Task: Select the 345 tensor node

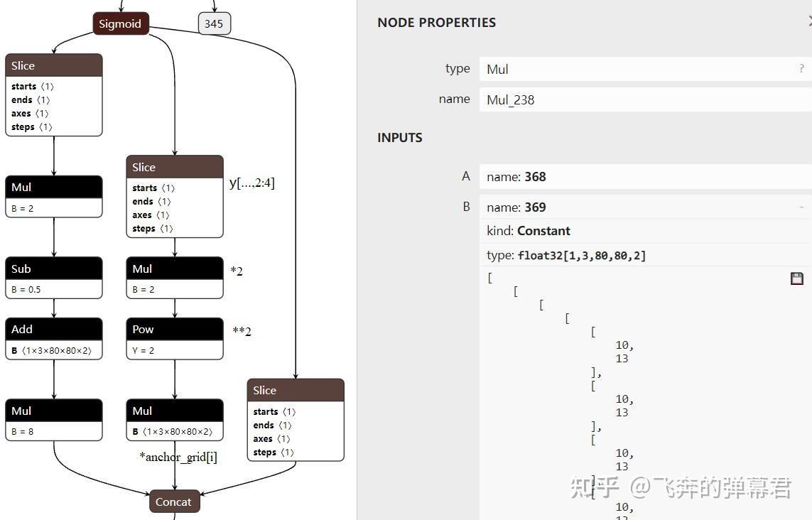Action: coord(214,24)
